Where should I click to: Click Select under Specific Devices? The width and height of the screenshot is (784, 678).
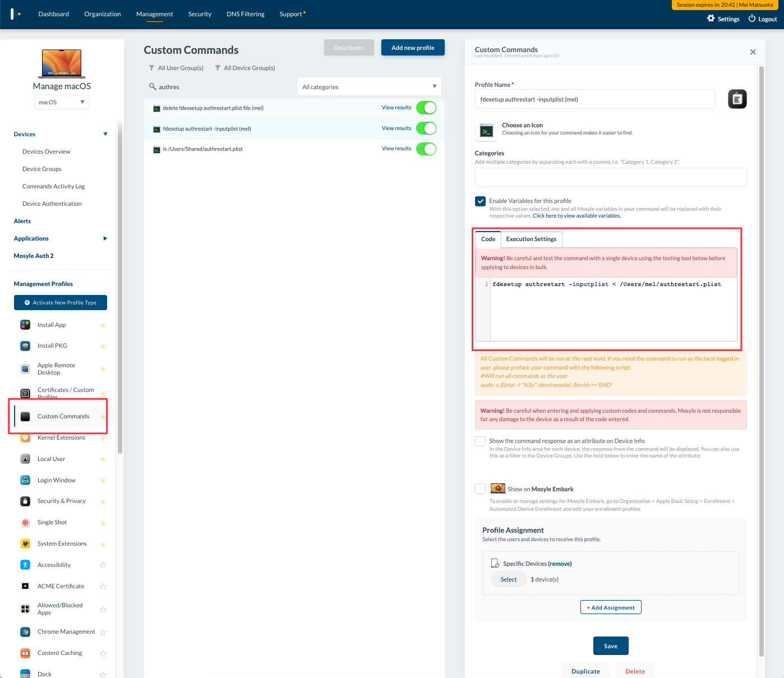tap(509, 579)
